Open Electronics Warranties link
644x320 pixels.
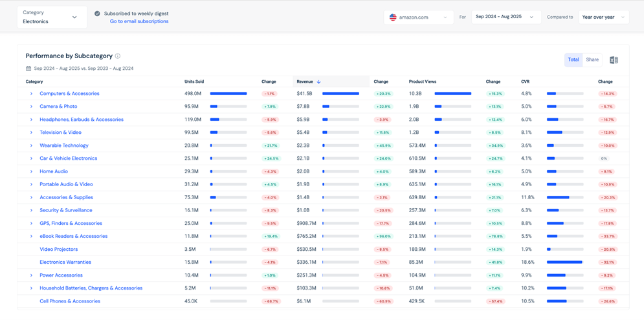(x=65, y=262)
